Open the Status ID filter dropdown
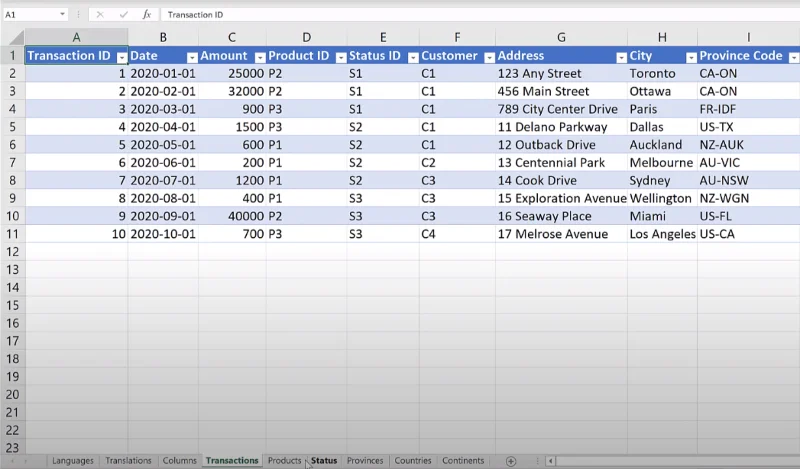This screenshot has height=469, width=800. [x=413, y=57]
